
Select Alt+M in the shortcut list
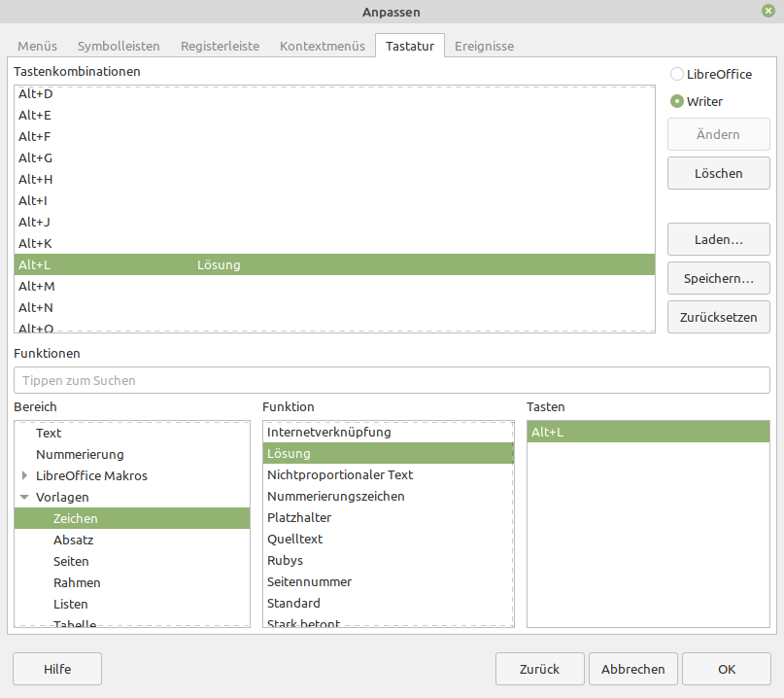pos(37,286)
